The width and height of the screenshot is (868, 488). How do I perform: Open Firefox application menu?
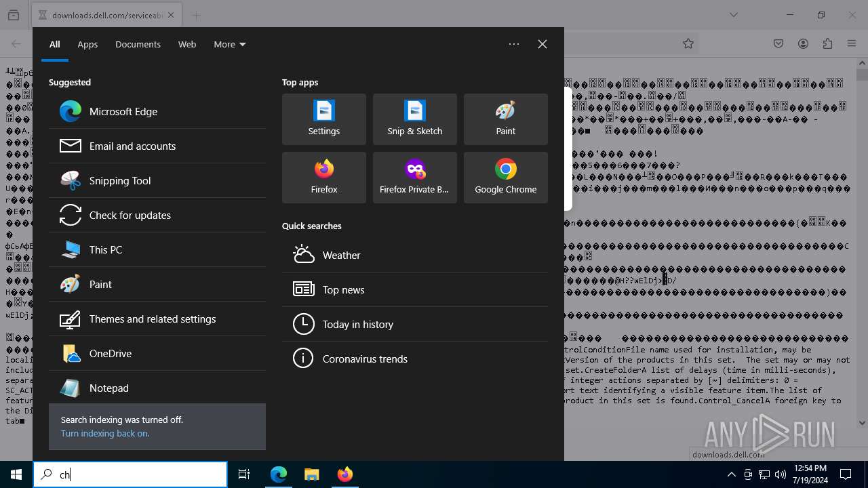tap(852, 43)
